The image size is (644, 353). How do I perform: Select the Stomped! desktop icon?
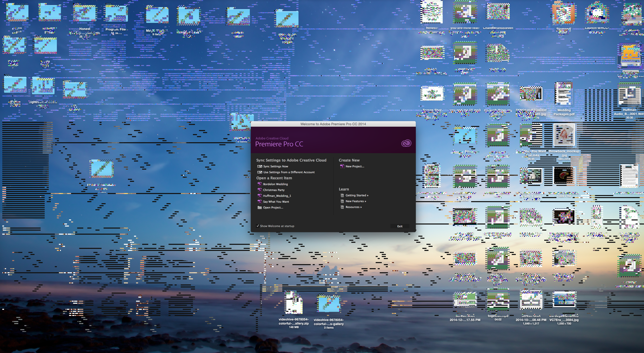coord(564,13)
